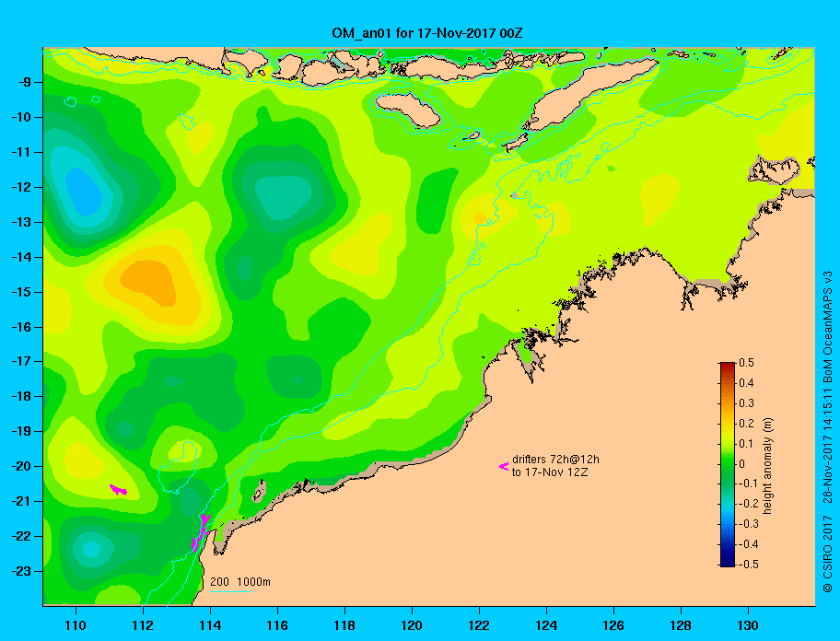Click the magenta drifter cluster near 114E 22S
Screen dimensions: 840x641
pos(201,533)
